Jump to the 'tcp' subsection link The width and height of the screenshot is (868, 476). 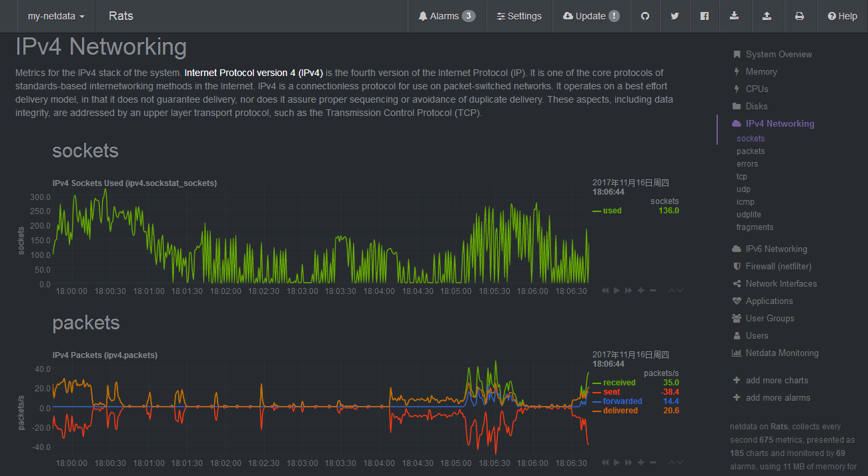coord(741,177)
